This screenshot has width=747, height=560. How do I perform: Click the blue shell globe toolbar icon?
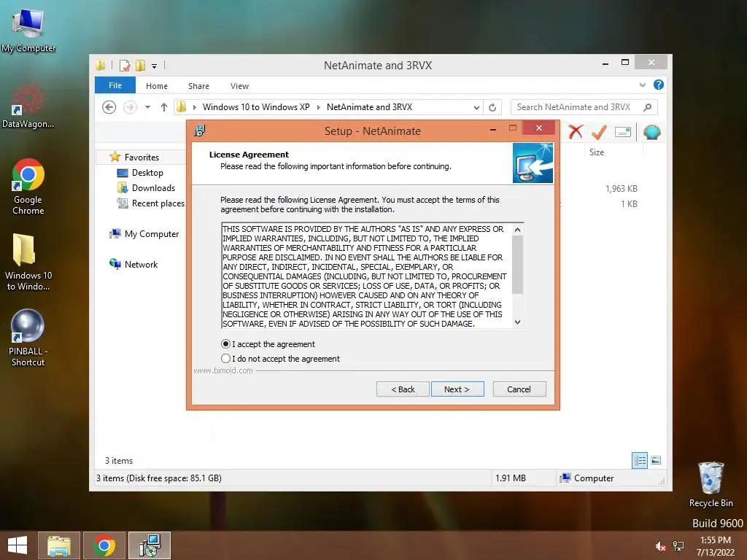[651, 132]
